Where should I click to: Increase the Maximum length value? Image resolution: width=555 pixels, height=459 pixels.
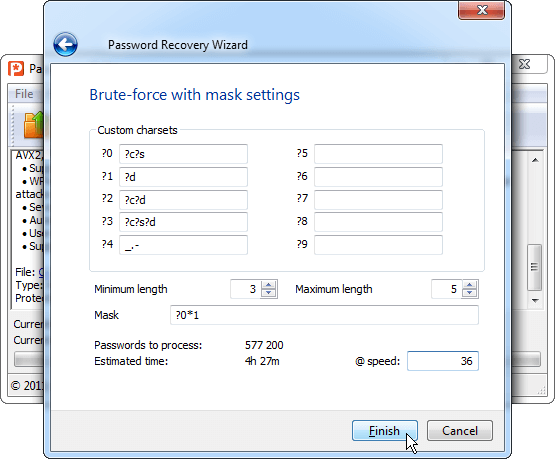(x=470, y=285)
